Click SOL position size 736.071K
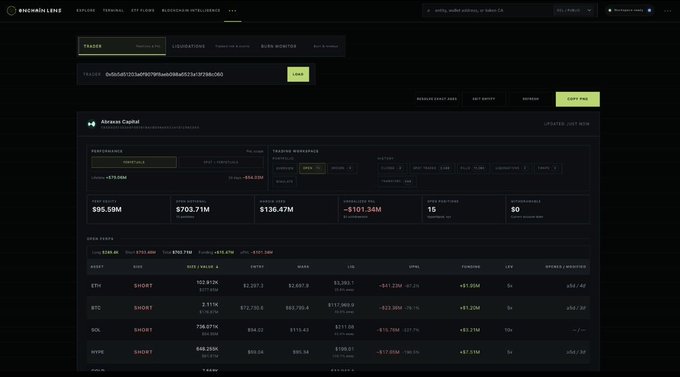This screenshot has width=680, height=377. coord(207,327)
